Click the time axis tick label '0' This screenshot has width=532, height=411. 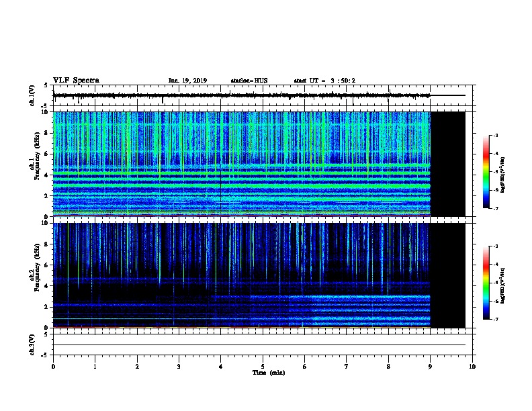click(x=53, y=366)
